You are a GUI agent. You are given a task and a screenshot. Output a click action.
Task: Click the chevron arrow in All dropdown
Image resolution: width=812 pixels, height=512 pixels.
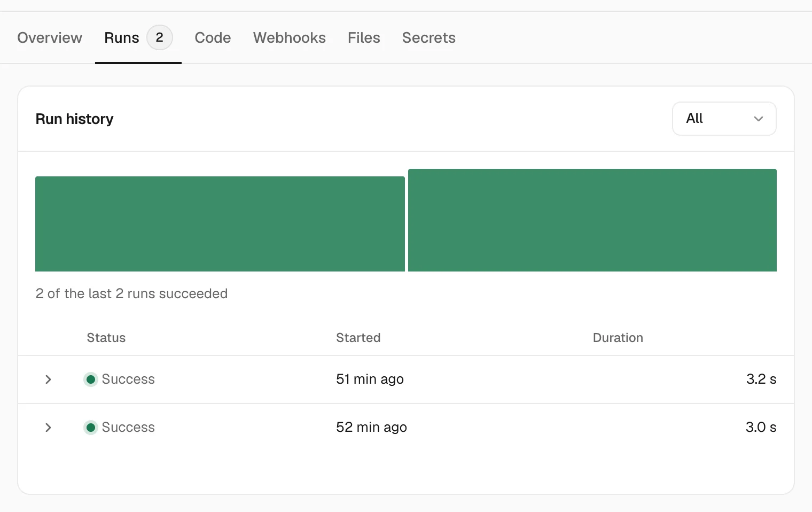tap(759, 119)
